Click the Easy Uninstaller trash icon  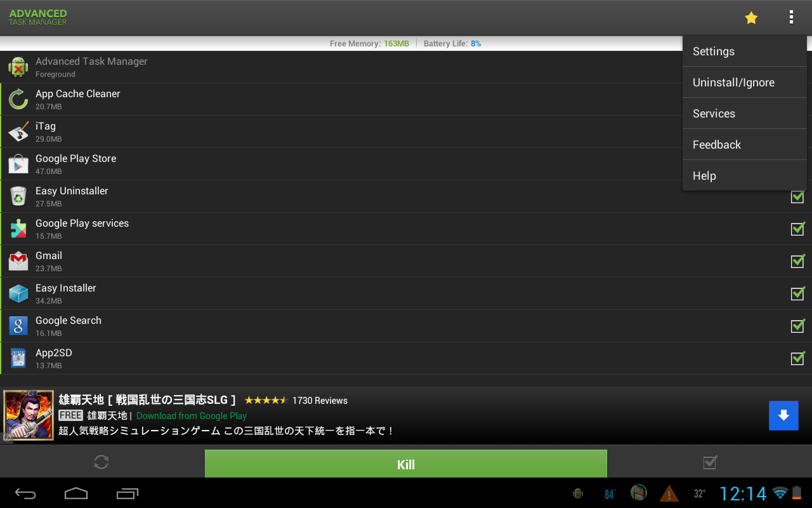tap(18, 196)
